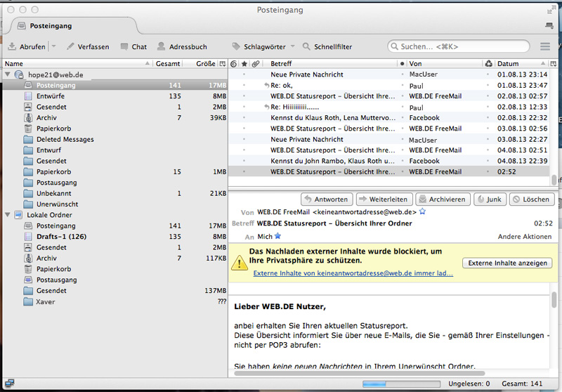Click the thread column header icon
The height and width of the screenshot is (392, 562).
coord(234,64)
